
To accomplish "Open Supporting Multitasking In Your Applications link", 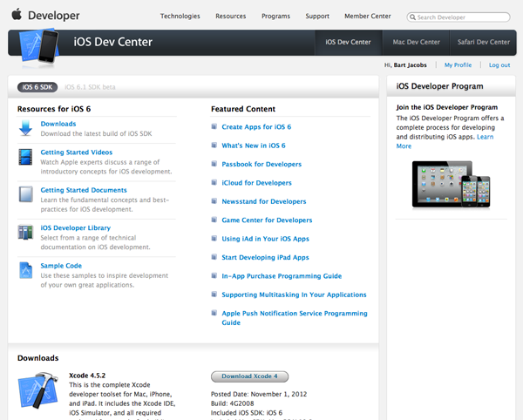I will 294,295.
